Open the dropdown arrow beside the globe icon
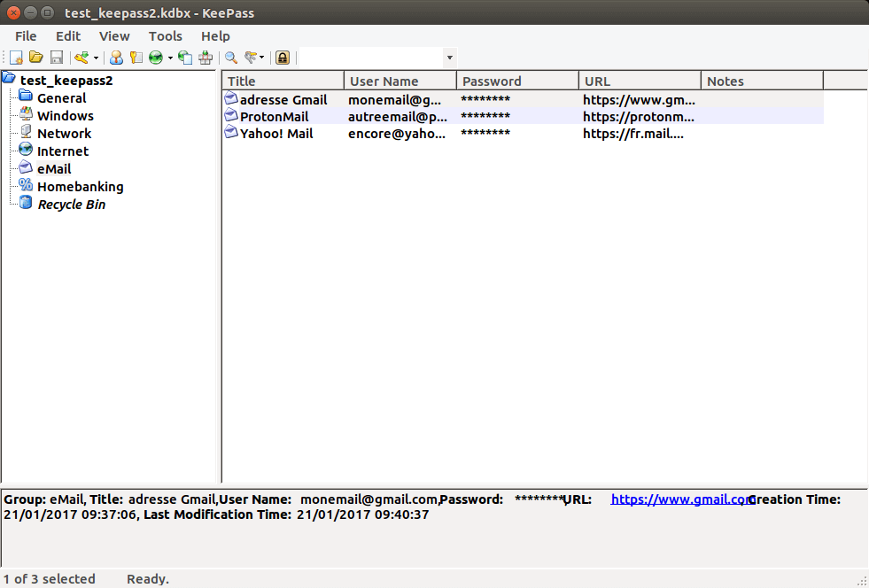This screenshot has width=869, height=588. 170,58
